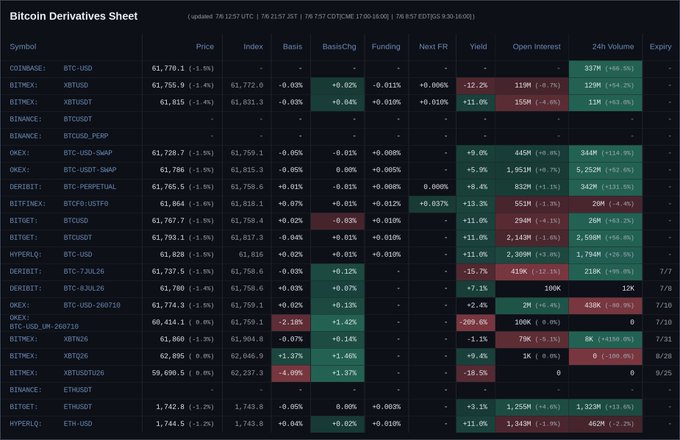Click BITGET BTCUSDT open interest 2,143M cell
Image resolution: width=680 pixels, height=440 pixels.
coord(532,238)
